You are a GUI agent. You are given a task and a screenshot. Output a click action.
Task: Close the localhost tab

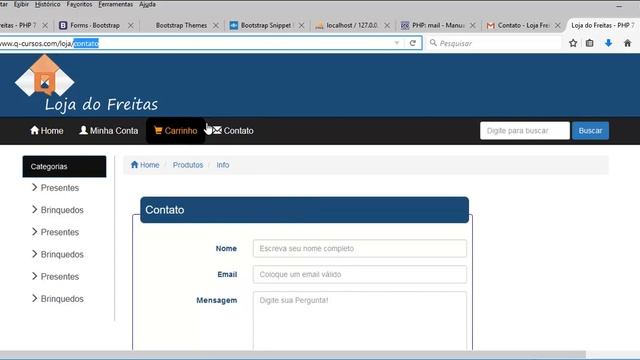(x=387, y=25)
